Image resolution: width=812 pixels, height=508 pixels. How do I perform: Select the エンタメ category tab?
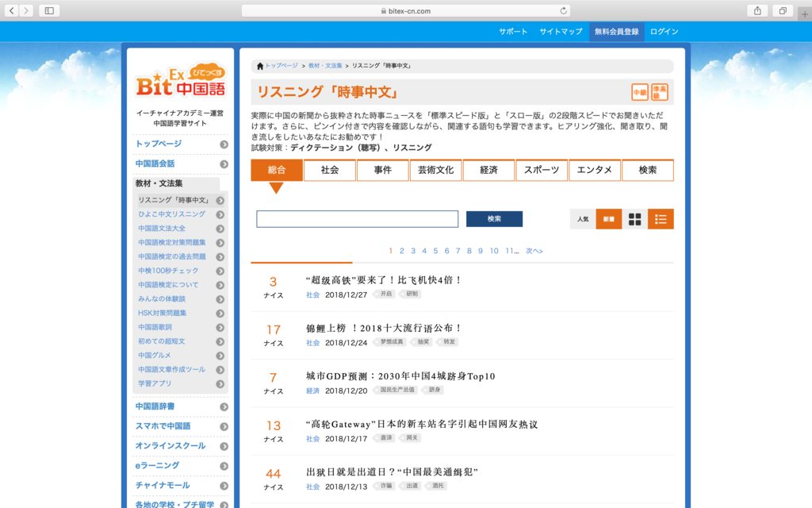click(x=595, y=170)
